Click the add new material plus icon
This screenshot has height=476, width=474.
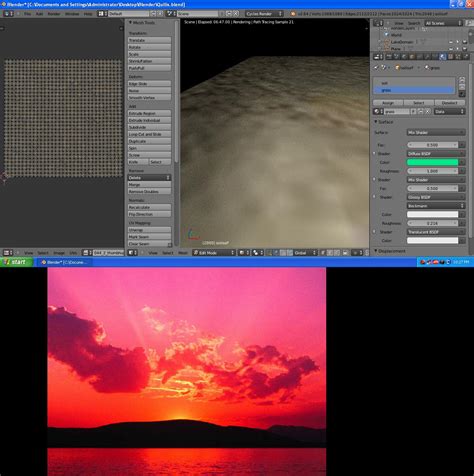(x=420, y=111)
